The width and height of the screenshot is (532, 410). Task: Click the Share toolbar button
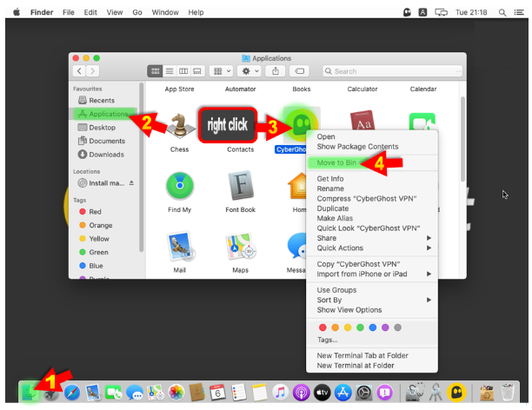[x=276, y=71]
